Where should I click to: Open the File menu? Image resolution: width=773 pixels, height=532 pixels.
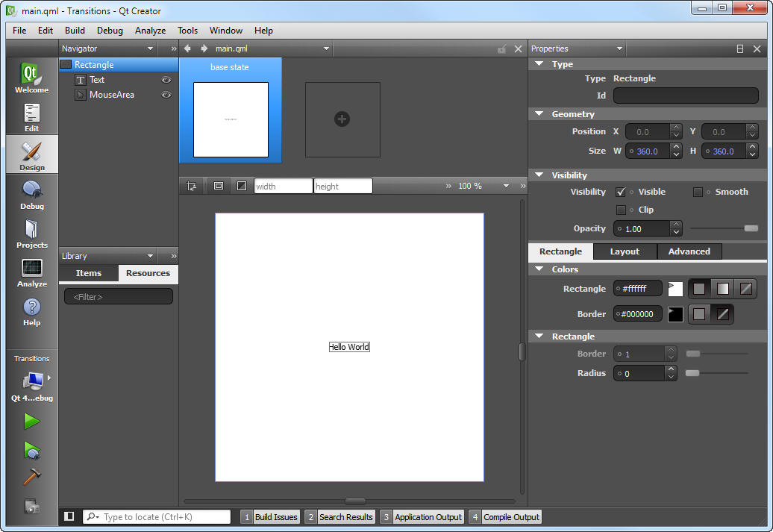point(19,31)
